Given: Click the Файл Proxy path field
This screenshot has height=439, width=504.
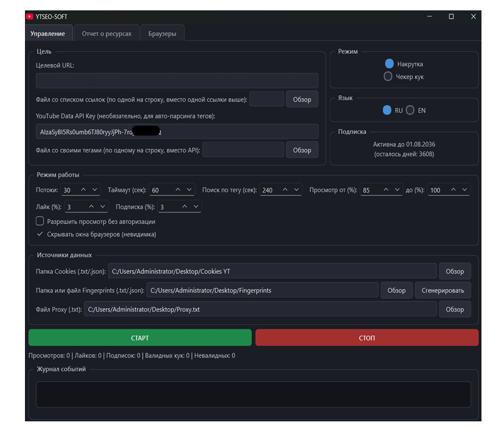Looking at the screenshot, I should click(x=261, y=309).
